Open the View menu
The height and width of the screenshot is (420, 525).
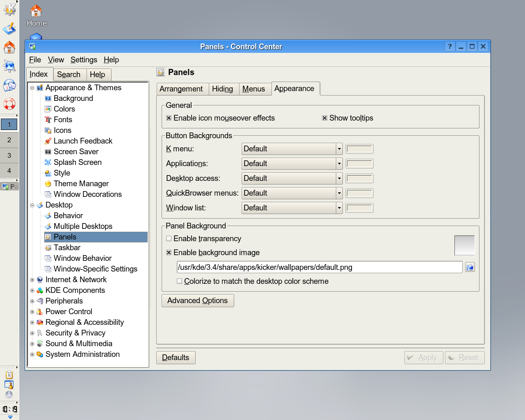click(x=56, y=60)
